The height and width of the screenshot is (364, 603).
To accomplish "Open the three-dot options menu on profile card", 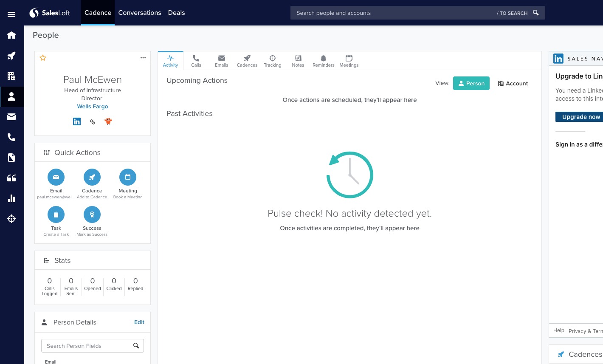I will 143,58.
